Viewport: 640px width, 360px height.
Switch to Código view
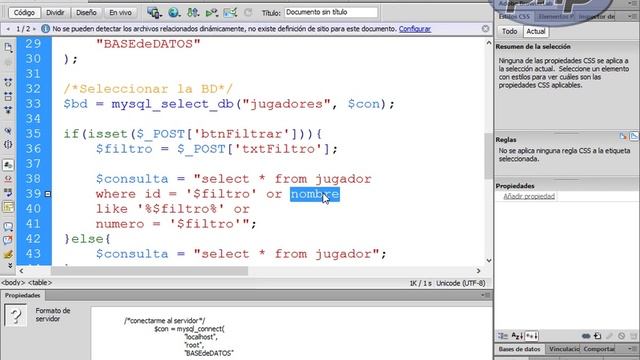click(24, 13)
